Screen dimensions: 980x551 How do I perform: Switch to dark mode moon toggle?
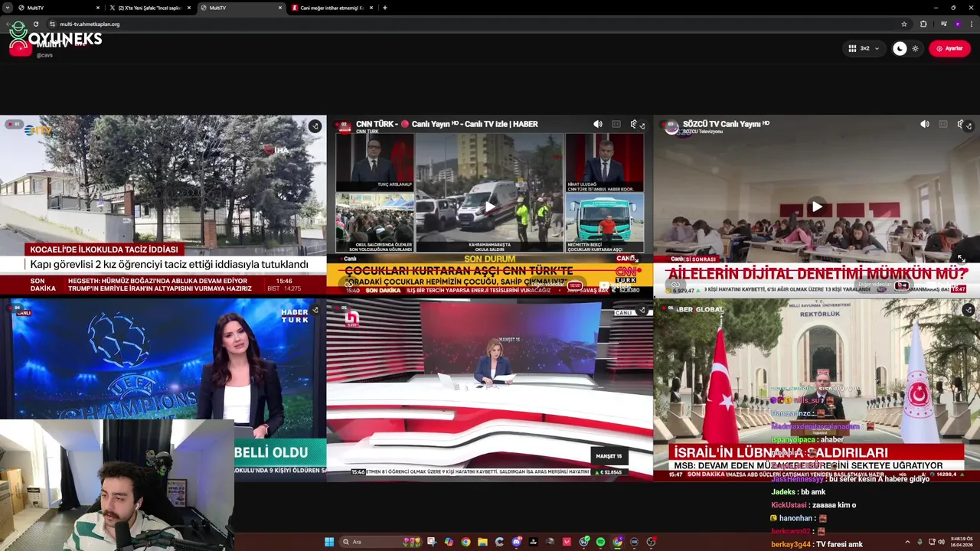click(900, 48)
